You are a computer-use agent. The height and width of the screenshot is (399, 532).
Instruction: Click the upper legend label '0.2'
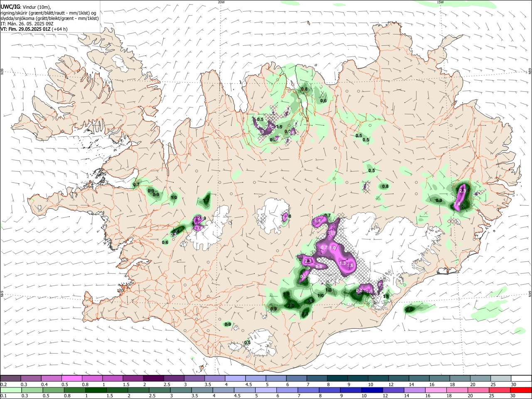pos(3,384)
